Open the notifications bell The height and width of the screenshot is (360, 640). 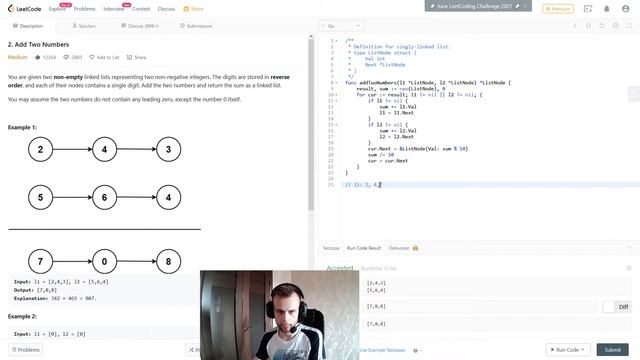607,9
